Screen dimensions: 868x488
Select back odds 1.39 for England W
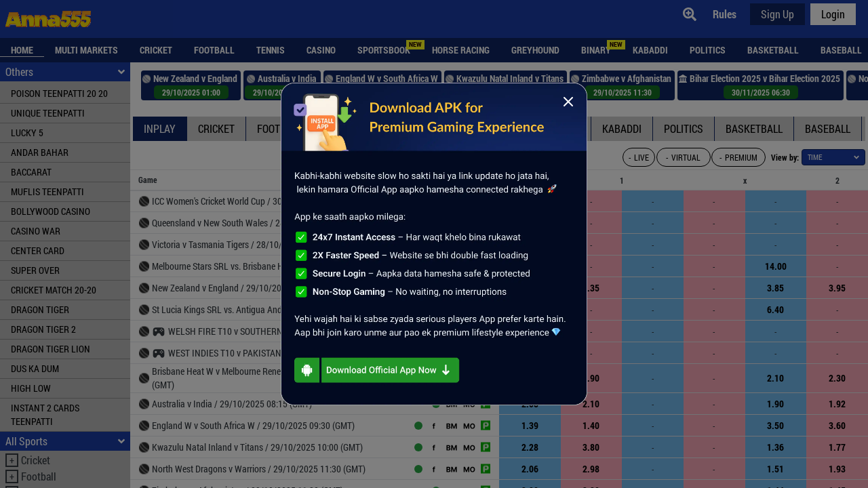click(530, 426)
